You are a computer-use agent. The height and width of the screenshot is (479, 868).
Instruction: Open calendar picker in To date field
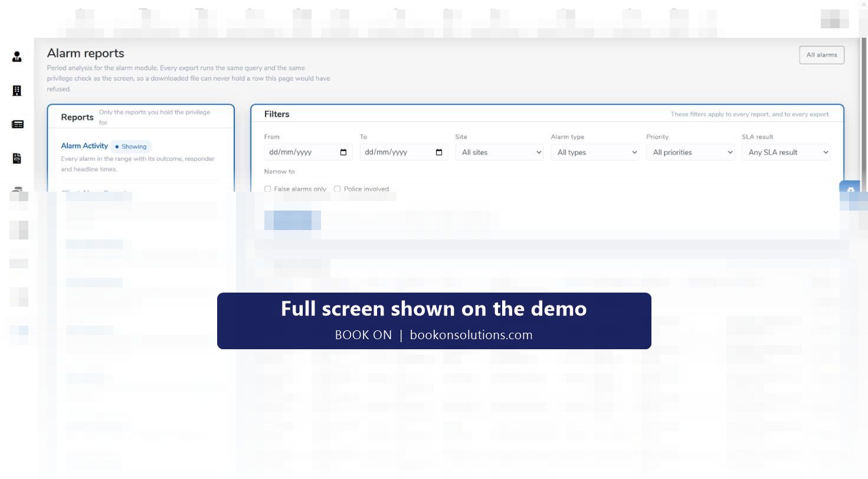pyautogui.click(x=439, y=152)
